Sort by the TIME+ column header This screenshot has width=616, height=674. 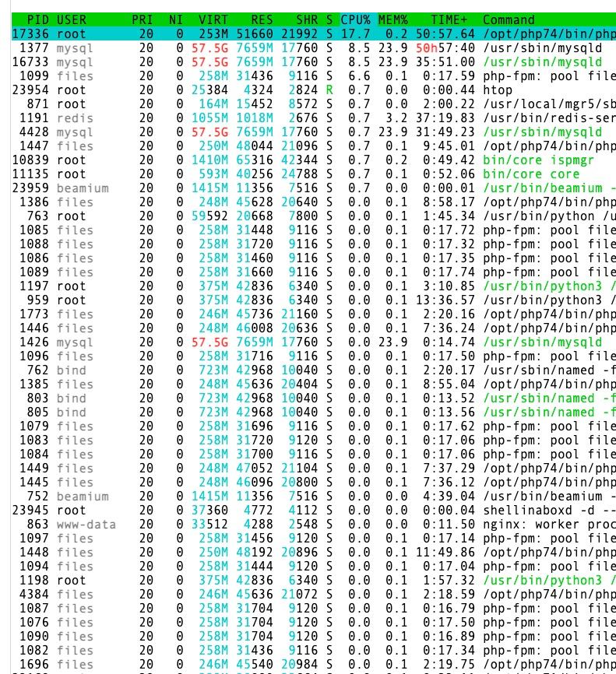click(449, 19)
